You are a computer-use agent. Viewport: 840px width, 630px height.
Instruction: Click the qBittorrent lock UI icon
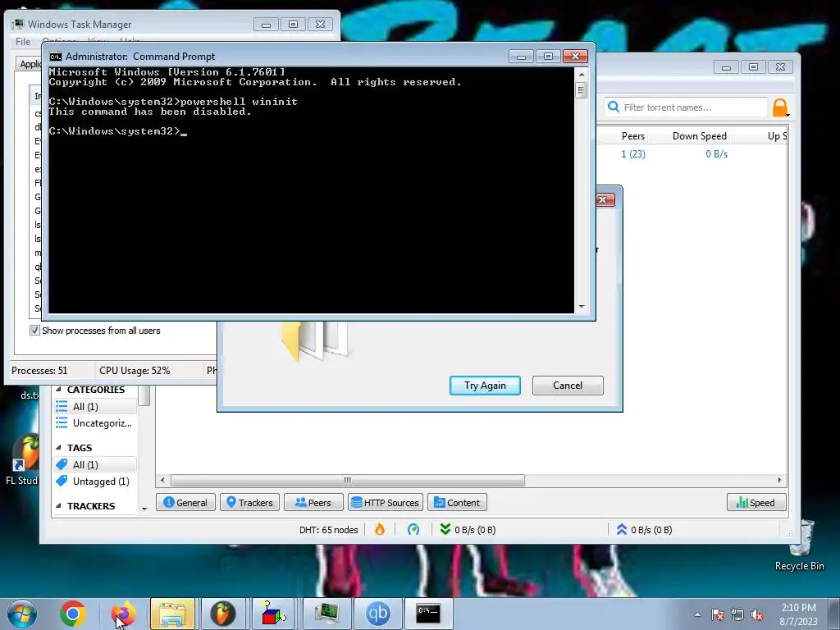(x=781, y=107)
